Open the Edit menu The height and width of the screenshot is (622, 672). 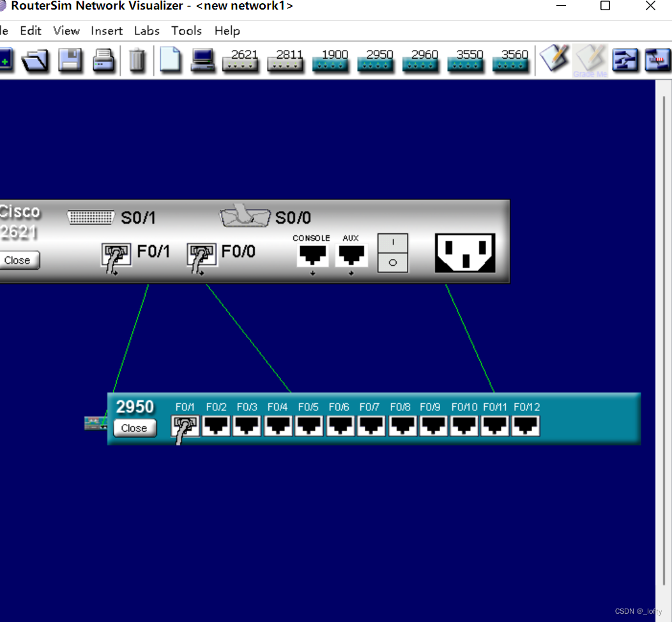click(x=31, y=31)
